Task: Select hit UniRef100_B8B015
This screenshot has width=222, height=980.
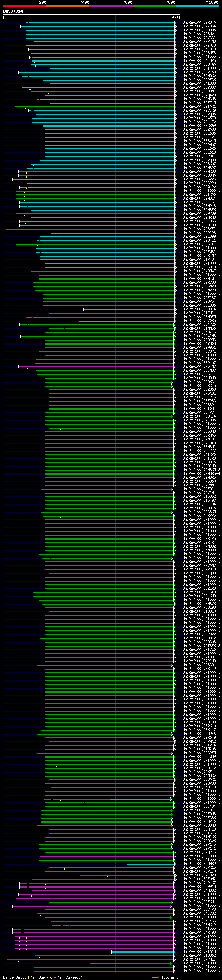Action: pos(199,141)
